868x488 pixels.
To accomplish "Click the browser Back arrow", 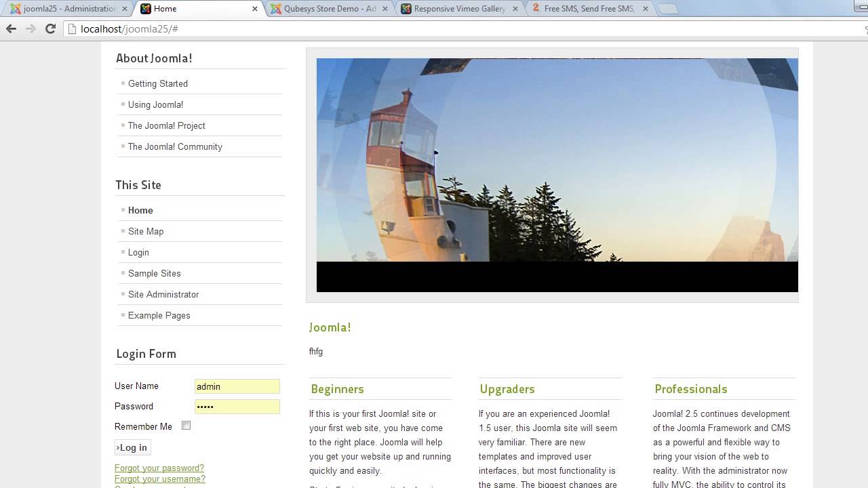I will pyautogui.click(x=11, y=28).
